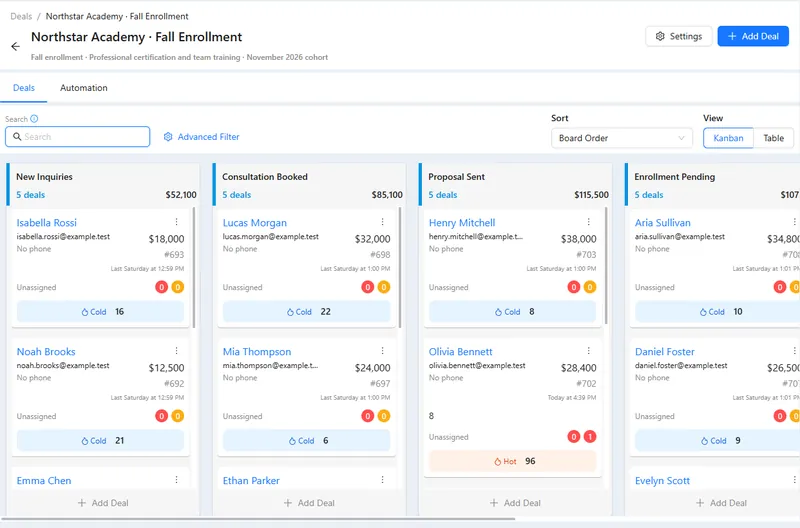The image size is (800, 528).
Task: Open Henry Mitchell's three-dot menu
Action: [589, 221]
